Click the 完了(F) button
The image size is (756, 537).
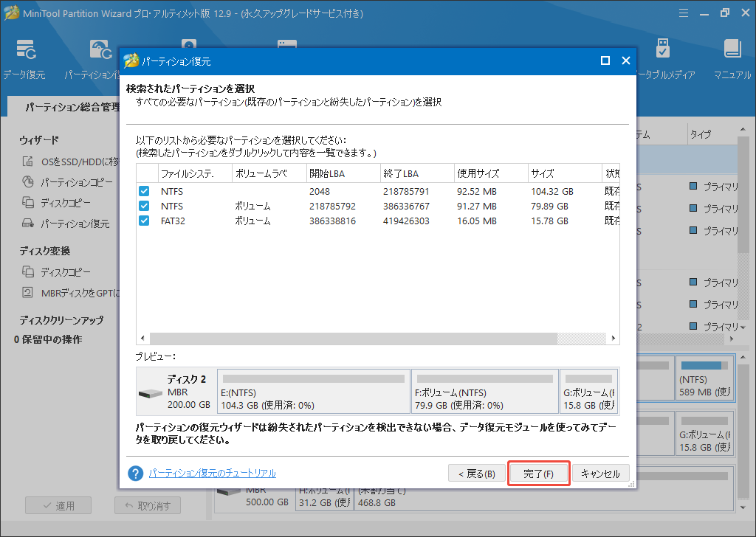point(538,474)
